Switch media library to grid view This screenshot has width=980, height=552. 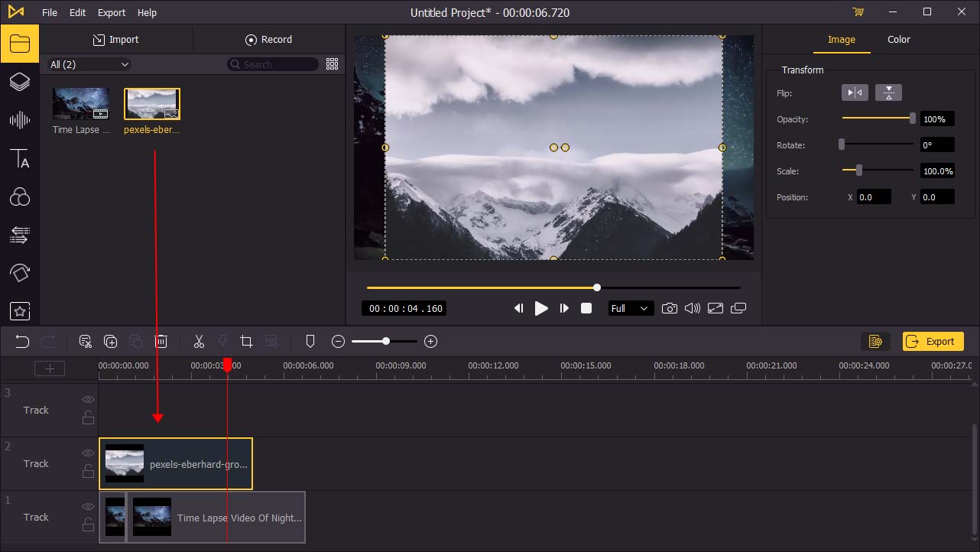pyautogui.click(x=332, y=64)
